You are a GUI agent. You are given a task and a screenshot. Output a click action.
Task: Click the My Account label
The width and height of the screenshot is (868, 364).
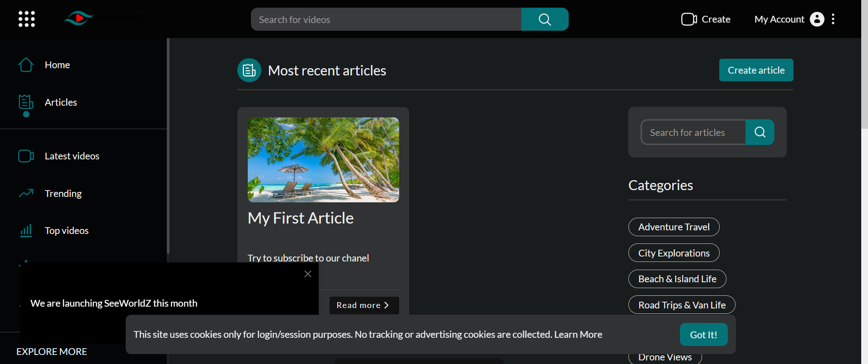point(779,19)
